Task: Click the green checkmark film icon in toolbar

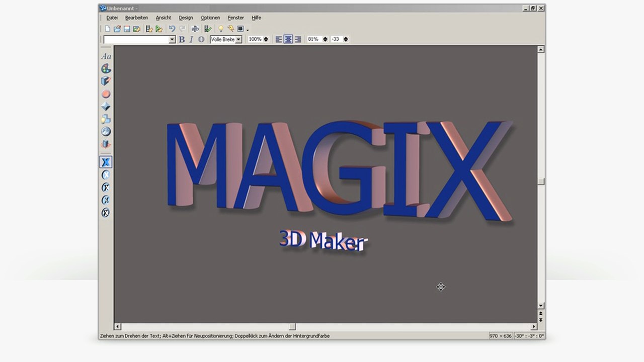Action: (x=207, y=29)
